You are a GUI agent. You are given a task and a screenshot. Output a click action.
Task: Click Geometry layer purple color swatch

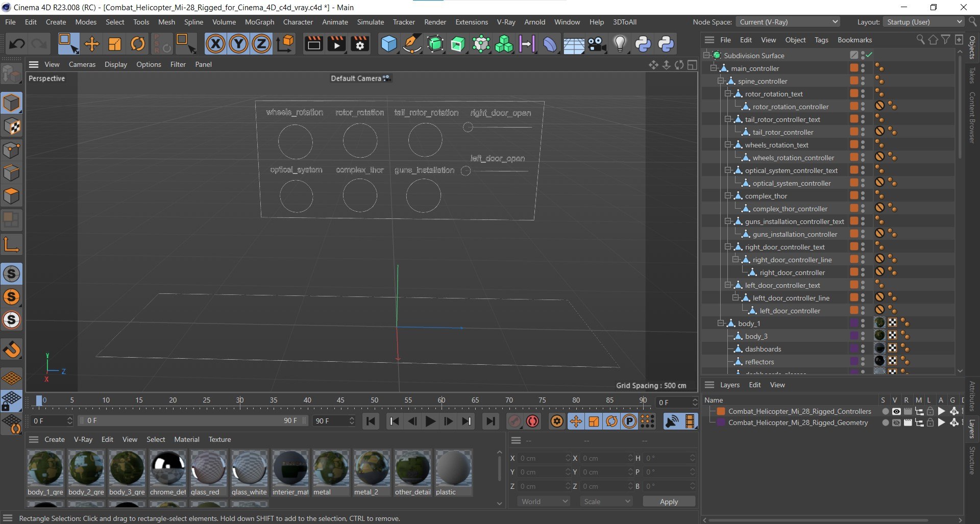pos(721,422)
